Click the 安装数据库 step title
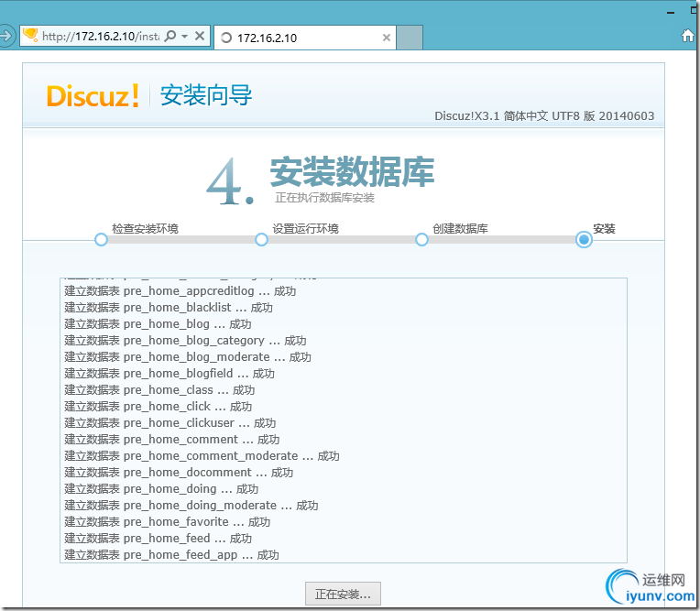This screenshot has height=611, width=700. [x=352, y=172]
